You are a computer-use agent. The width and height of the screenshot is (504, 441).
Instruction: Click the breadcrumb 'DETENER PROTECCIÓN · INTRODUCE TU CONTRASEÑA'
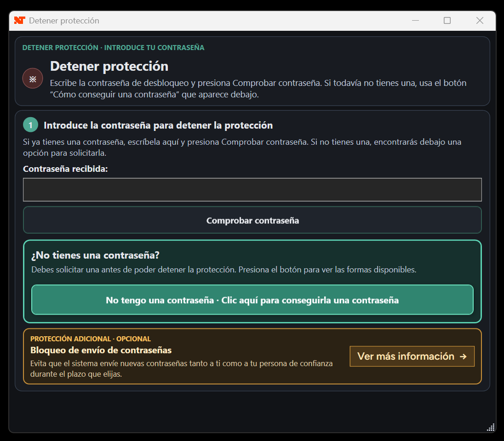coord(113,47)
